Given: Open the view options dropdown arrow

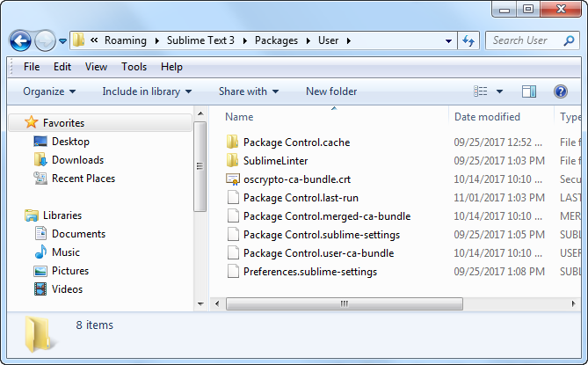Looking at the screenshot, I should point(500,91).
